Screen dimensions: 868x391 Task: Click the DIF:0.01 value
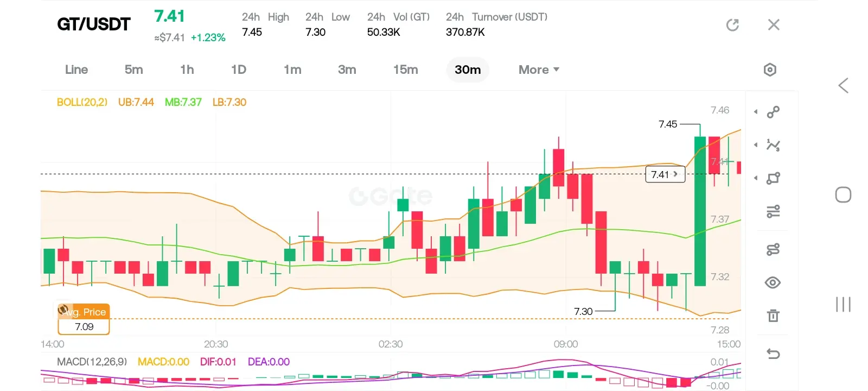(218, 362)
